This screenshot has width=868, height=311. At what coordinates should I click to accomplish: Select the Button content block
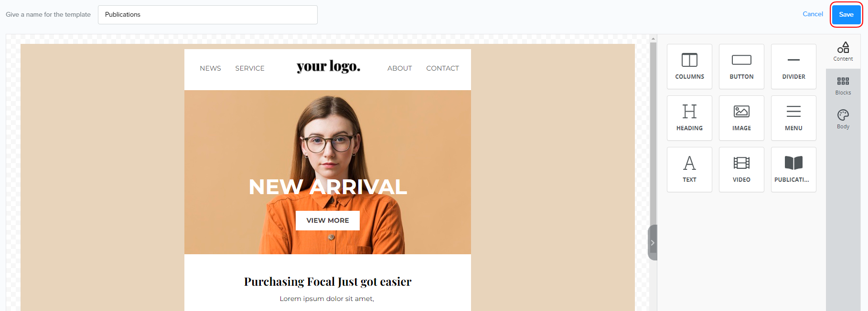[741, 67]
